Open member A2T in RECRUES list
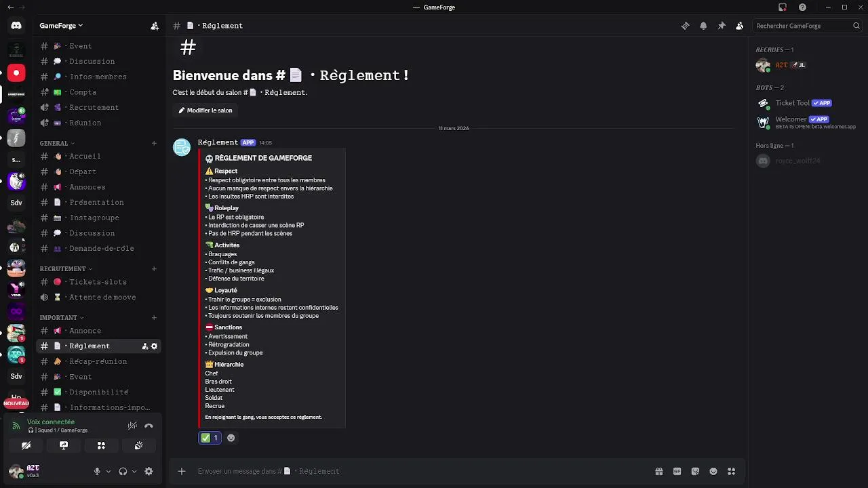This screenshot has height=488, width=868. (x=807, y=65)
